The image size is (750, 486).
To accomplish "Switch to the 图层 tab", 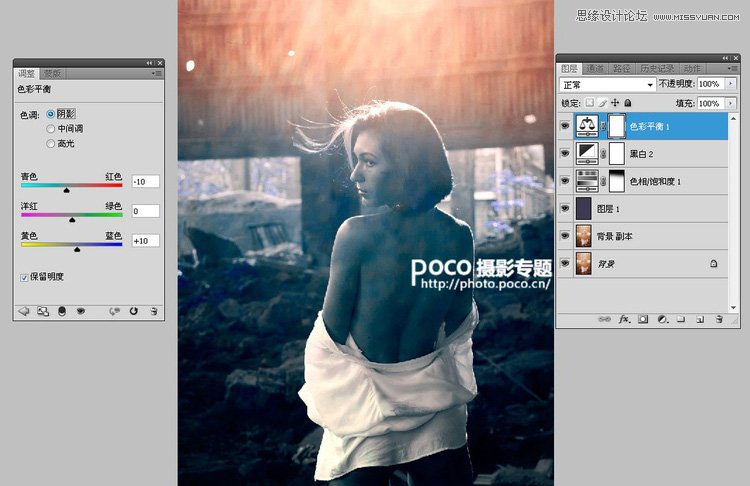I will pyautogui.click(x=569, y=69).
